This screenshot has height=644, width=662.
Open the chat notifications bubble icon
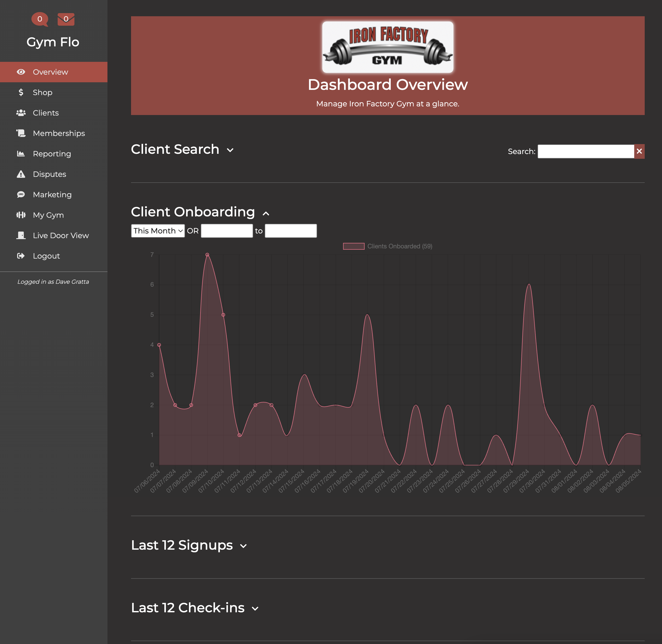tap(40, 19)
